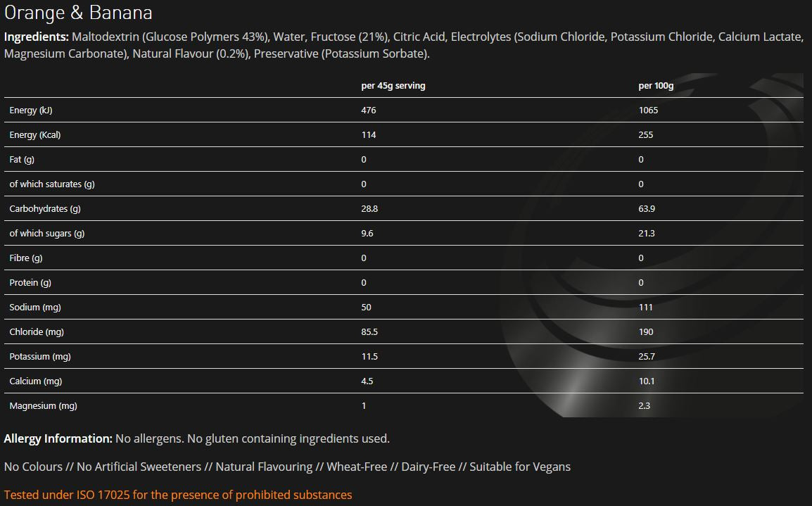Click the Protein (g) row label
This screenshot has width=812, height=506.
pos(30,283)
